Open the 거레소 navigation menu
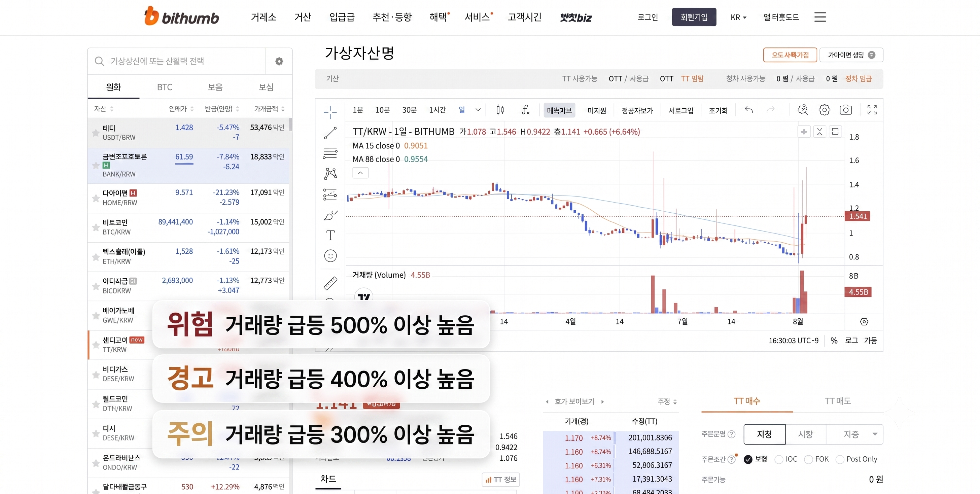Viewport: 980px width, 494px height. (x=263, y=17)
